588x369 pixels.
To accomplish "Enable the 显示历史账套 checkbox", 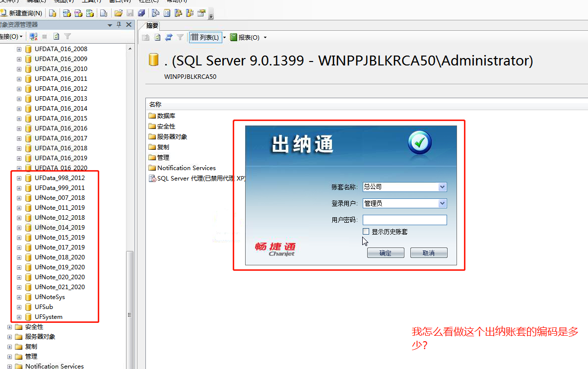I will tap(366, 232).
